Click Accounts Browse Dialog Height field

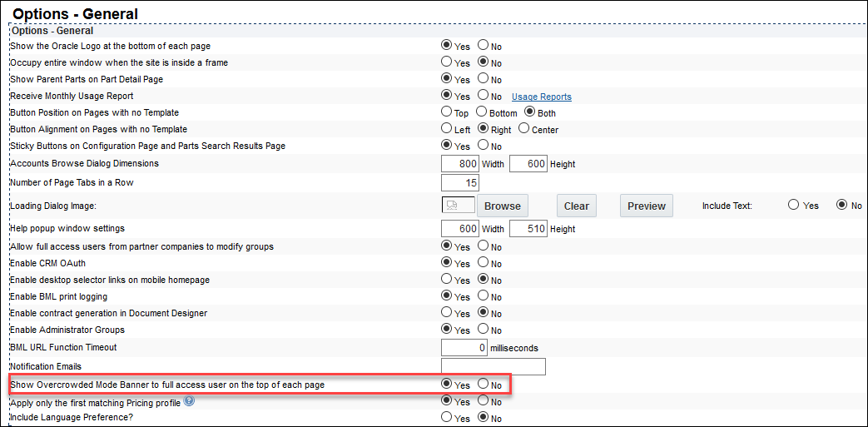(x=528, y=164)
